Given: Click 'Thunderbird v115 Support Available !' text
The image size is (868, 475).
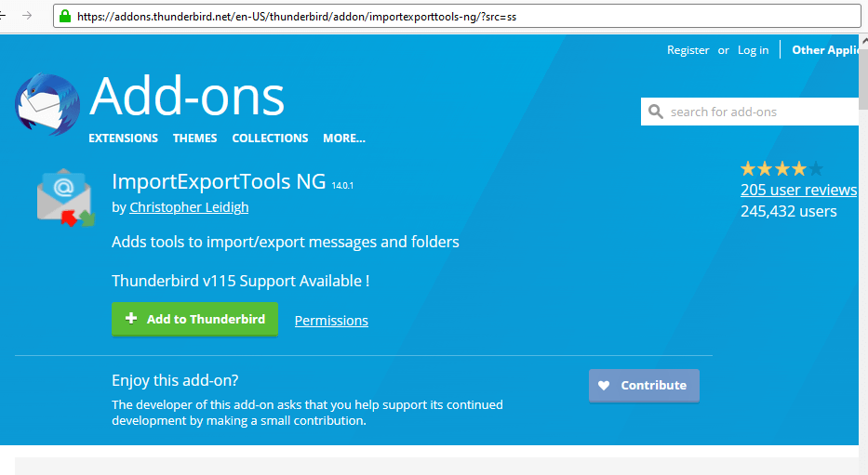Looking at the screenshot, I should tap(240, 281).
